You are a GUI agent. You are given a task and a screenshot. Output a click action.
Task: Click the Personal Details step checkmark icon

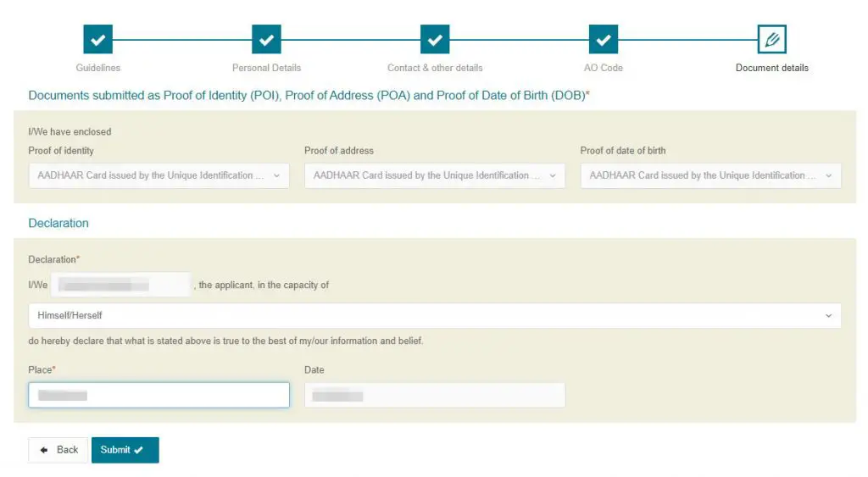266,39
